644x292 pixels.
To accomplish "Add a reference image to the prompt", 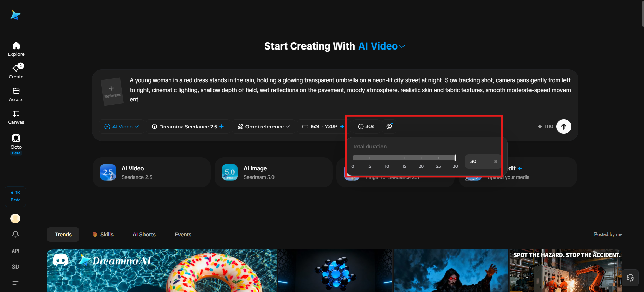I will point(112,92).
